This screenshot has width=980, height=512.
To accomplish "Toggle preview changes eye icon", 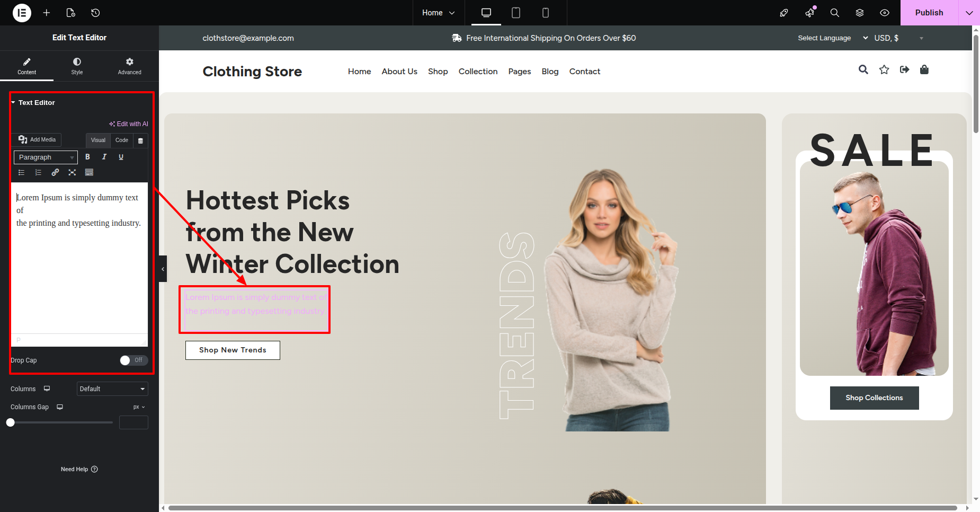I will click(885, 13).
